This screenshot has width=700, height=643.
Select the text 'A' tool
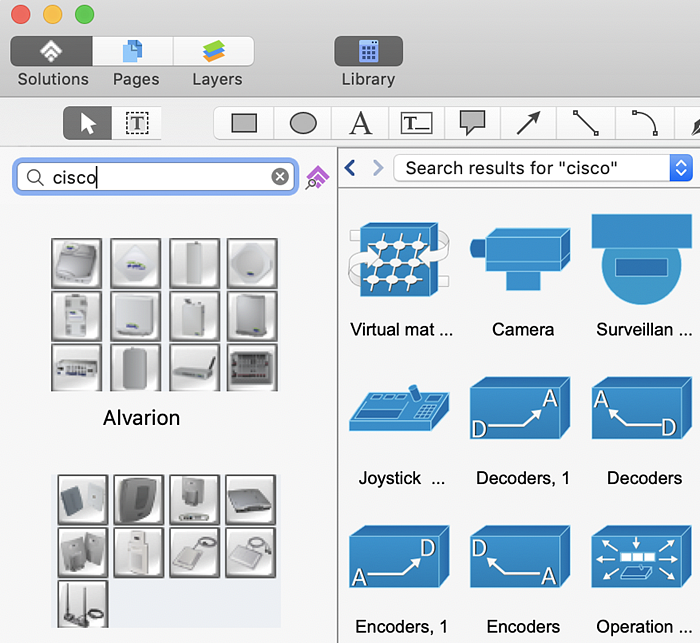[360, 123]
